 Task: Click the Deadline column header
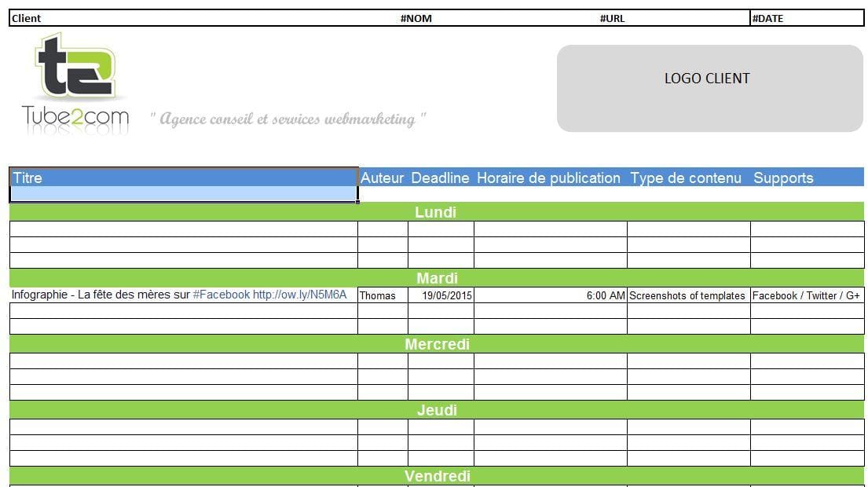(440, 178)
